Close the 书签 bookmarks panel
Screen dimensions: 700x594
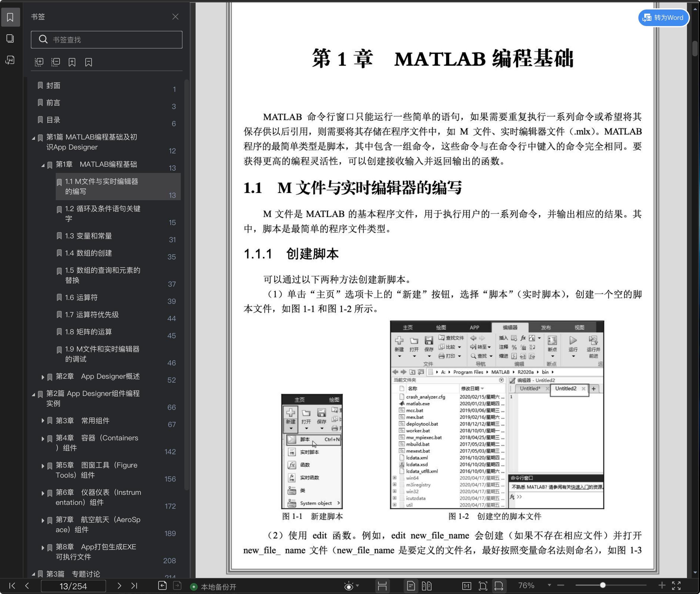tap(175, 17)
